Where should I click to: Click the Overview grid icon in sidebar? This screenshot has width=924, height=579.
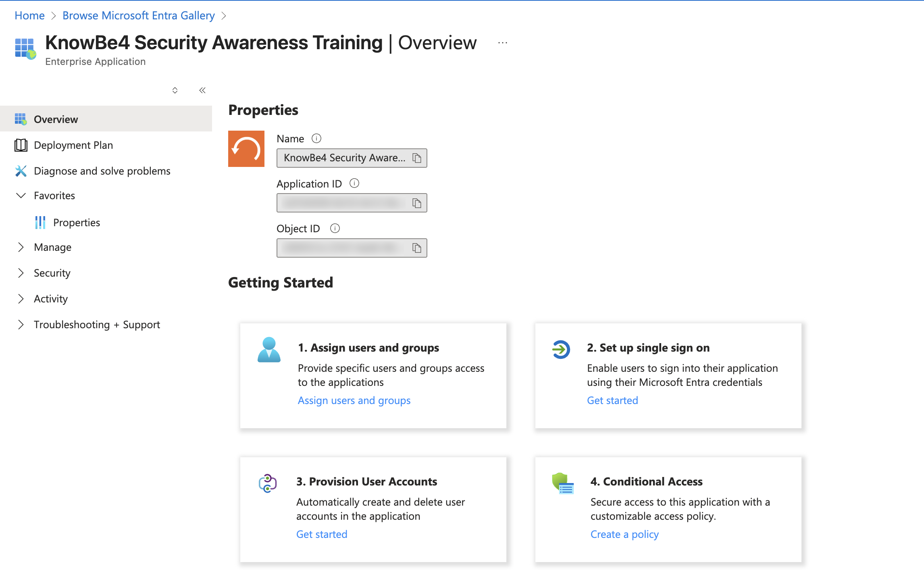[21, 119]
